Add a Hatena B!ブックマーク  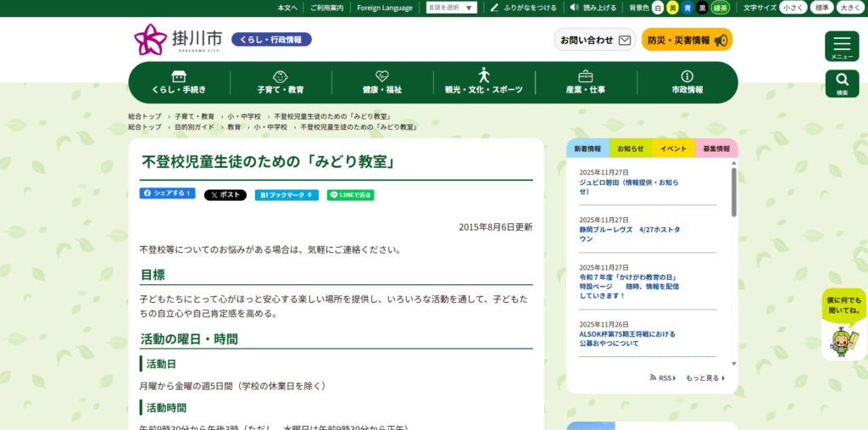(x=287, y=195)
